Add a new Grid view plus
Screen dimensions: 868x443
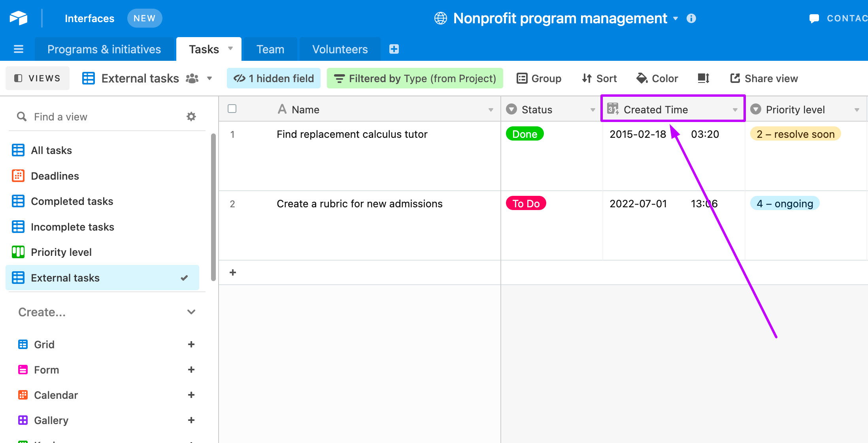[191, 344]
